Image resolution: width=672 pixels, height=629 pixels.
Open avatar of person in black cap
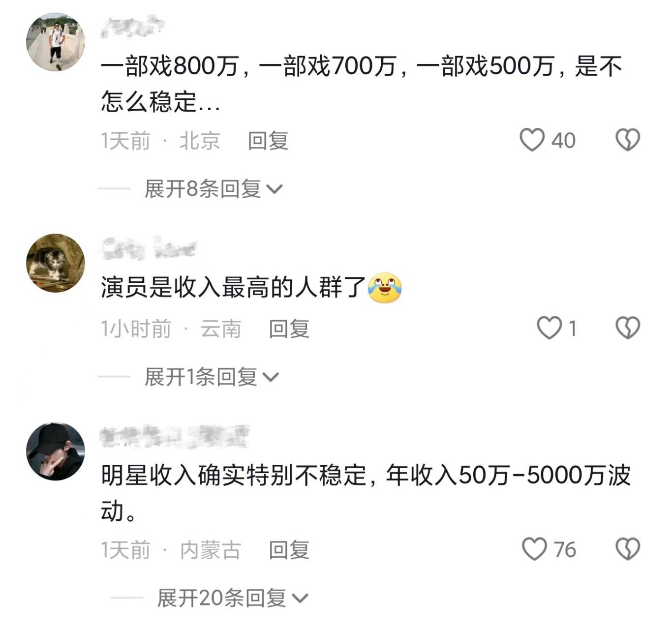(x=56, y=451)
